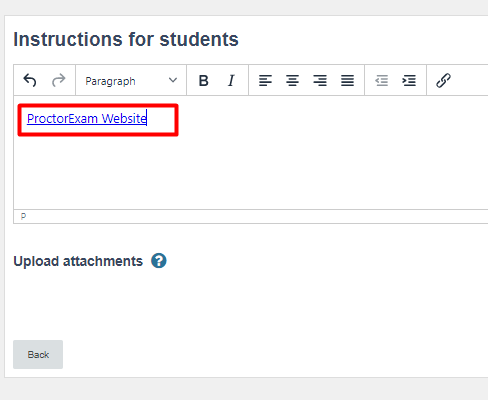Center align the text
The width and height of the screenshot is (488, 400).
click(x=292, y=80)
